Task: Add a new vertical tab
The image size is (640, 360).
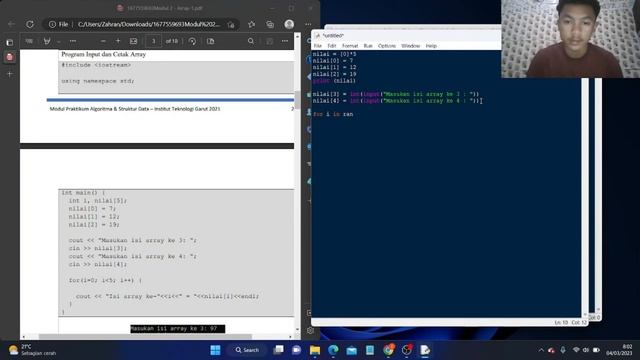Action: pos(10,74)
